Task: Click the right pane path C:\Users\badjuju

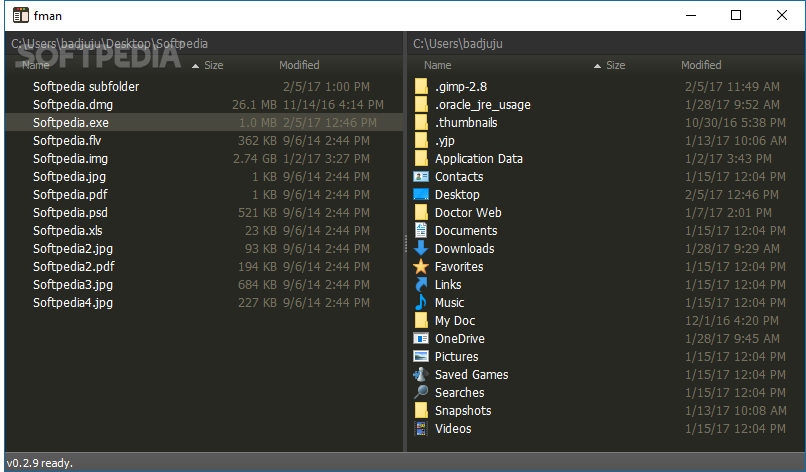Action: tap(457, 44)
